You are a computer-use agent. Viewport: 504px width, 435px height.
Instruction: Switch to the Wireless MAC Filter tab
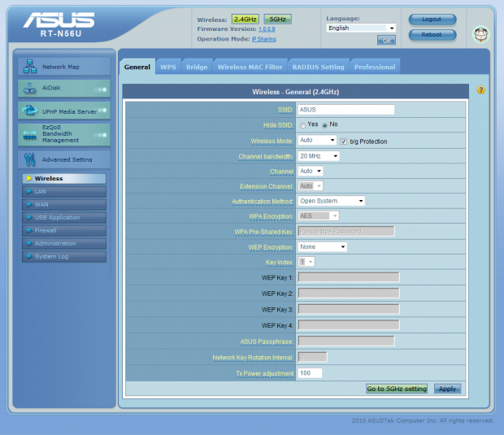pyautogui.click(x=250, y=67)
